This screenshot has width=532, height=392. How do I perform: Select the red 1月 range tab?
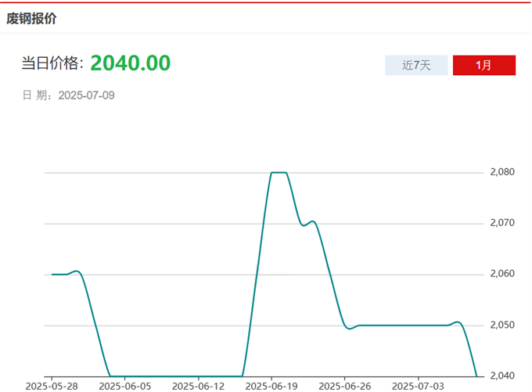(483, 65)
